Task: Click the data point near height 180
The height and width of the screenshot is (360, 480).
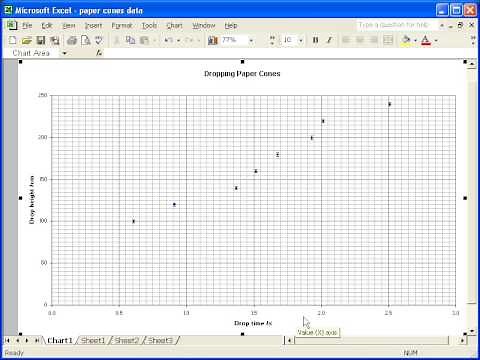Action: (x=277, y=155)
